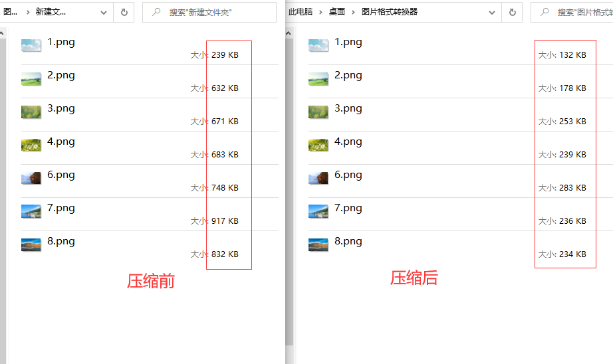This screenshot has width=613, height=364.
Task: Select 图片格式转换器 breadcrumb in right window
Action: [x=390, y=12]
